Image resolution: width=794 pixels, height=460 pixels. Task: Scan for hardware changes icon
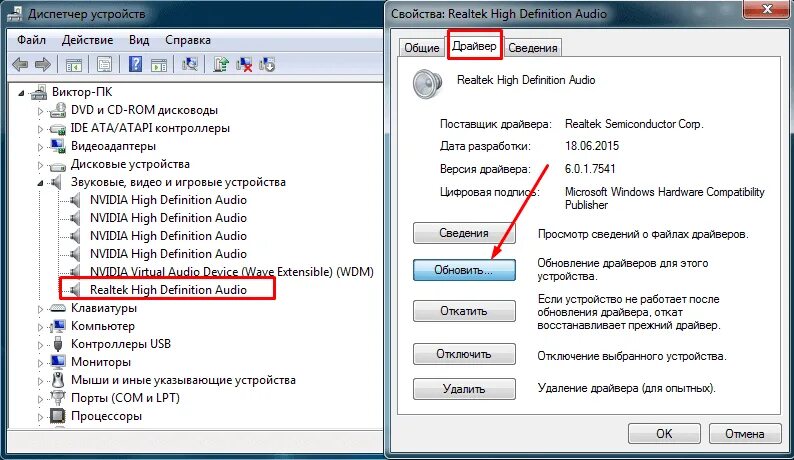pyautogui.click(x=190, y=64)
